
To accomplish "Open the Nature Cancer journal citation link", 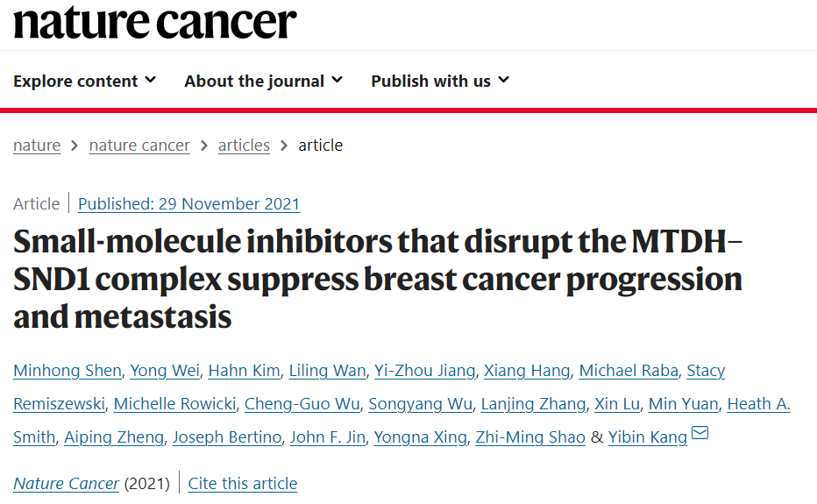I will coord(66,484).
